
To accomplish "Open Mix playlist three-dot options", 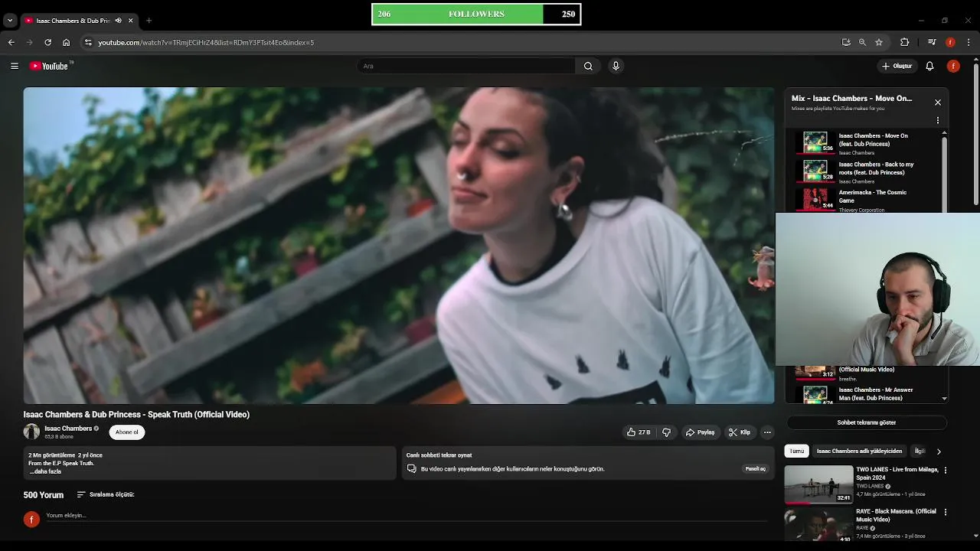I will click(938, 120).
